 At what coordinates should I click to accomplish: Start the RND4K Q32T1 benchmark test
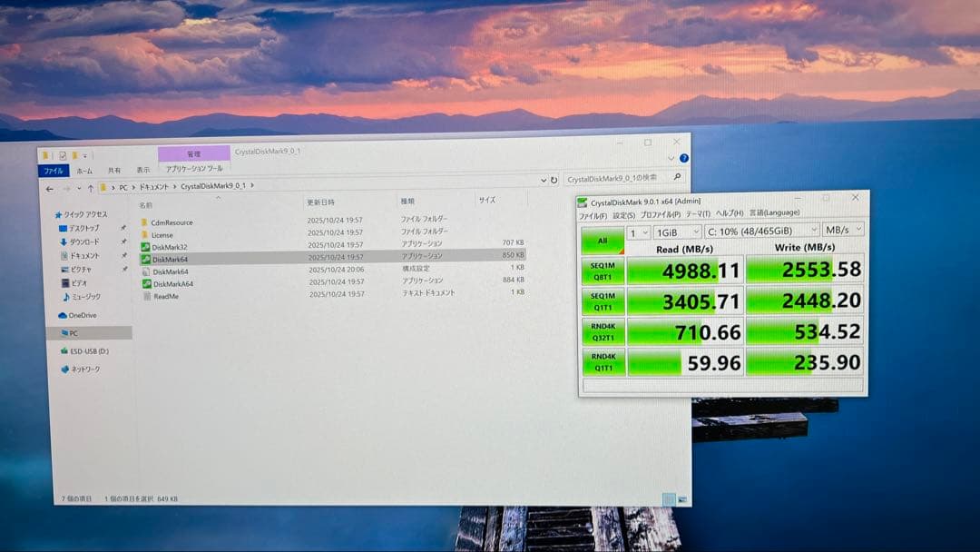tap(603, 332)
